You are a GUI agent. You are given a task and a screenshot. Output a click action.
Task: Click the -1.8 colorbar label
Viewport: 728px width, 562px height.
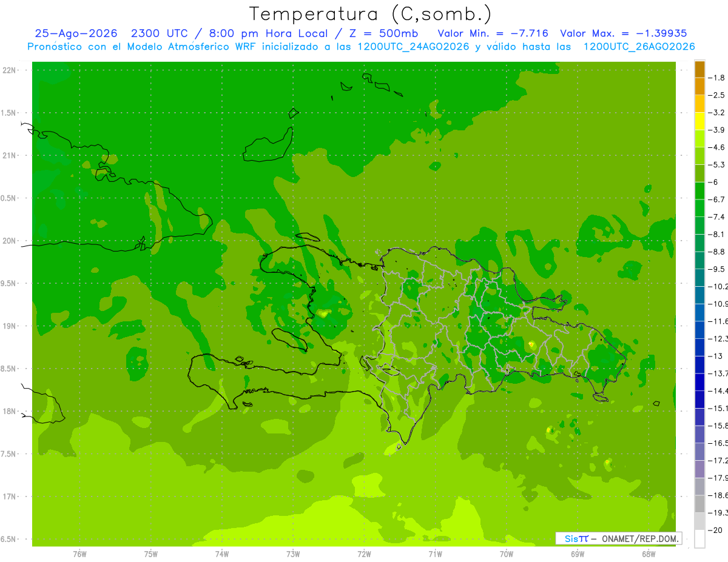pos(716,78)
